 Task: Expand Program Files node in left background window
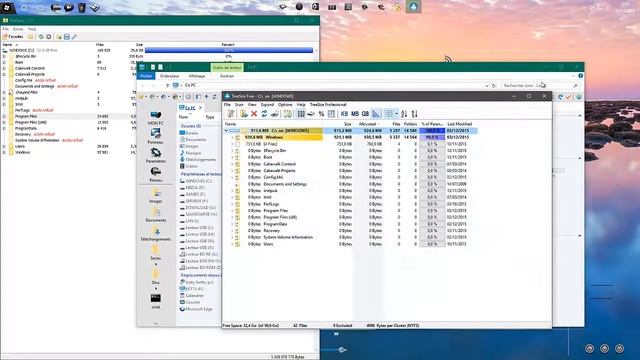pos(4,116)
